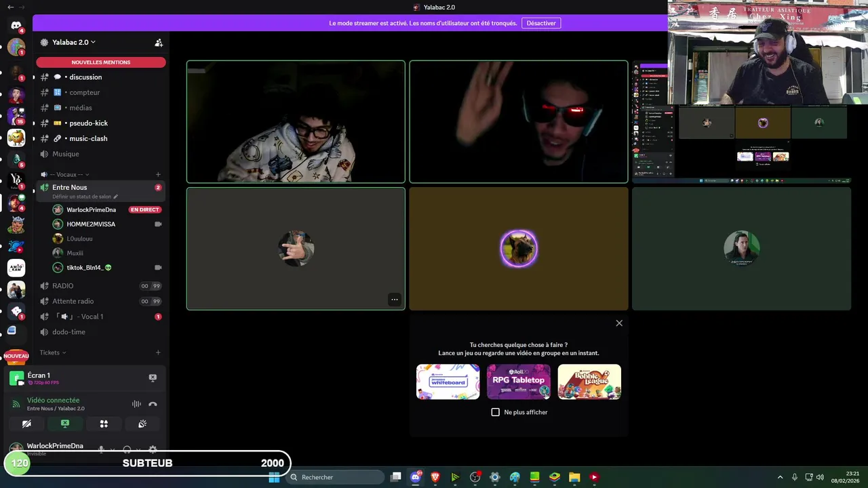This screenshot has height=488, width=868.
Task: Launch the Whiteboard activity
Action: pos(448,382)
